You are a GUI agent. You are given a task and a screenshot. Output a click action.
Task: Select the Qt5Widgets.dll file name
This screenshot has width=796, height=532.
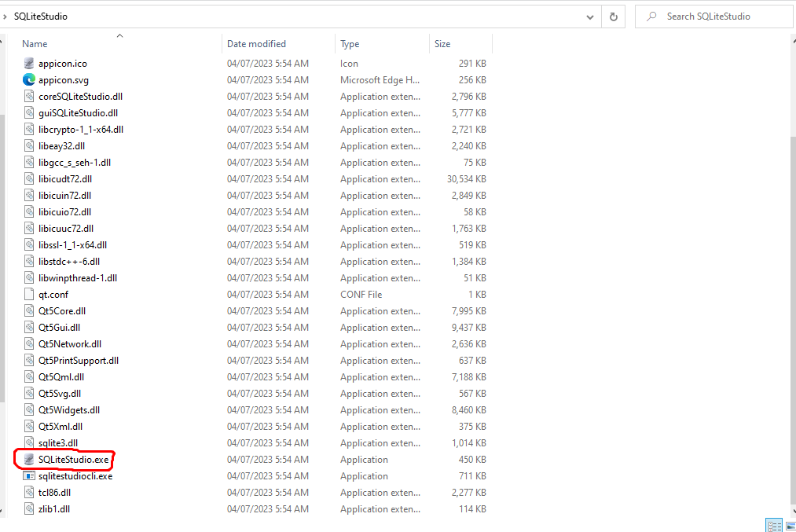click(69, 410)
